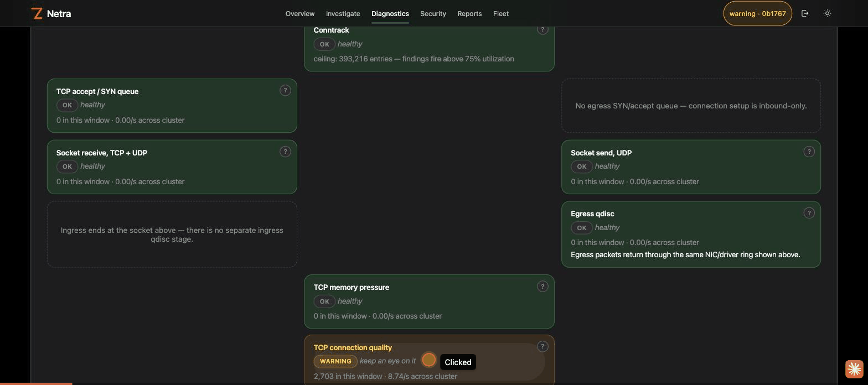Open the Investigate tab
The width and height of the screenshot is (868, 385).
point(343,13)
